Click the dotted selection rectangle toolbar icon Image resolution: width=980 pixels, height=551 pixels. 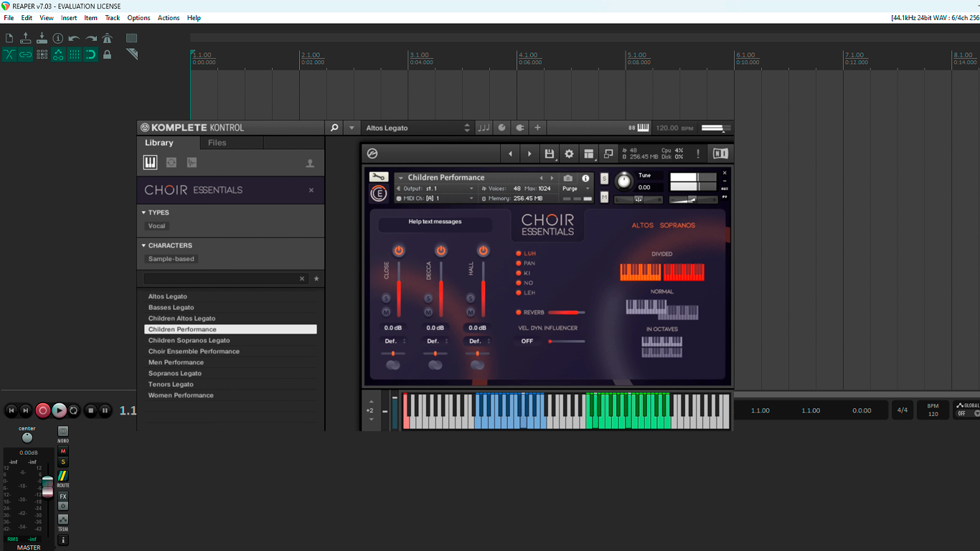click(131, 38)
